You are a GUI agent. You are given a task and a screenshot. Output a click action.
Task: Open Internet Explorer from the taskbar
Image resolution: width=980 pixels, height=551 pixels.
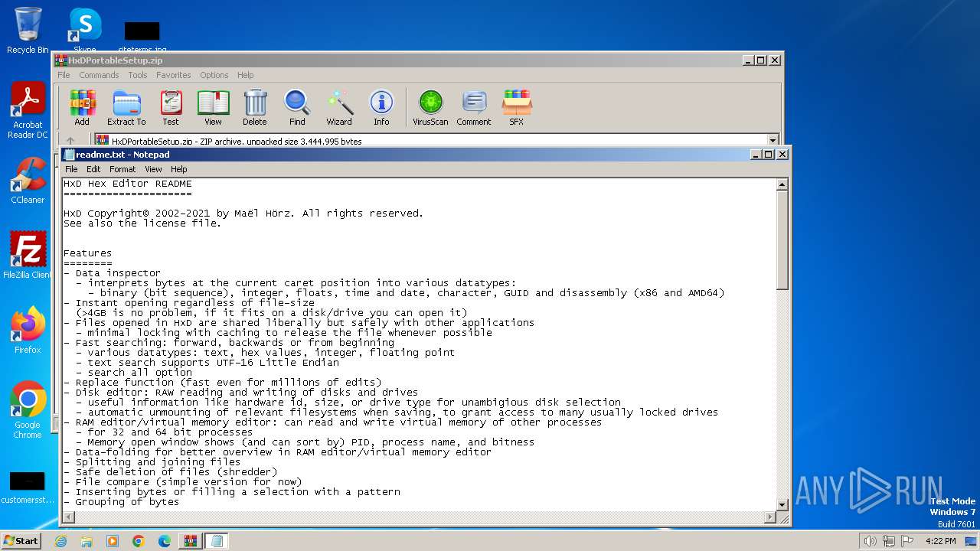(x=60, y=541)
